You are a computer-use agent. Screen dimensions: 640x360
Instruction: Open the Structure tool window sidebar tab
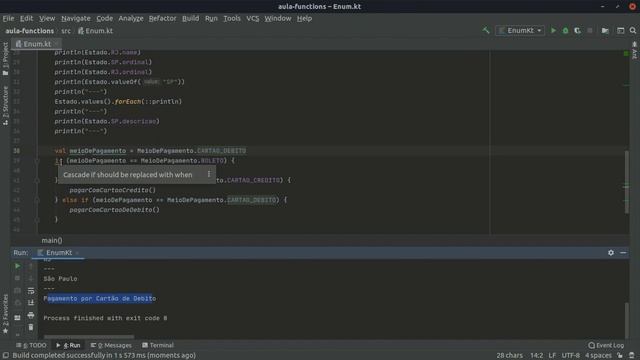(5, 106)
